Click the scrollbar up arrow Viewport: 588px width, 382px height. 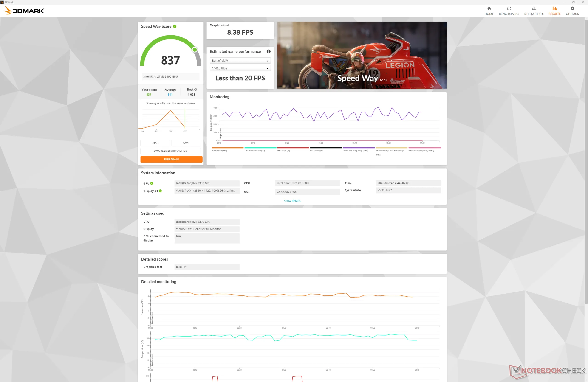[x=586, y=19]
